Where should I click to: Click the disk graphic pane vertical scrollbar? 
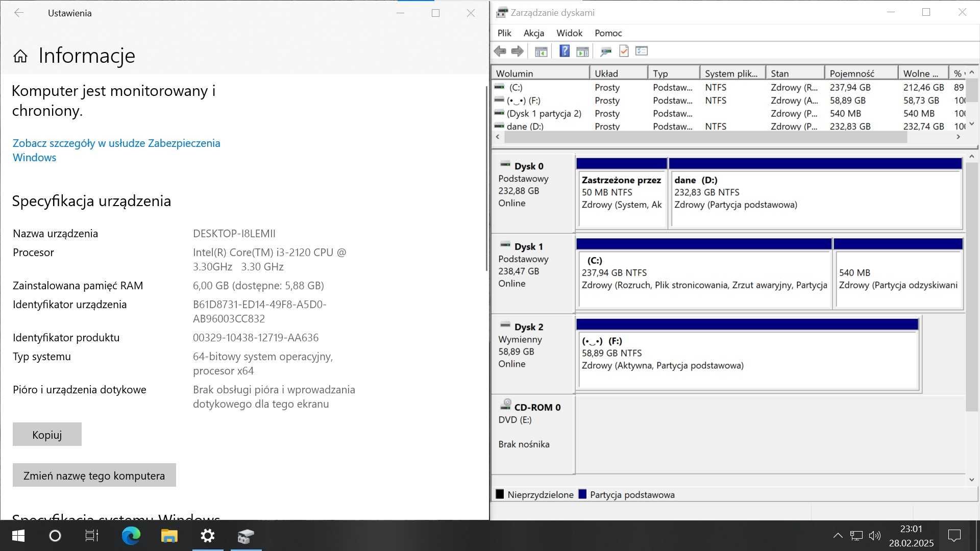pos(971,287)
